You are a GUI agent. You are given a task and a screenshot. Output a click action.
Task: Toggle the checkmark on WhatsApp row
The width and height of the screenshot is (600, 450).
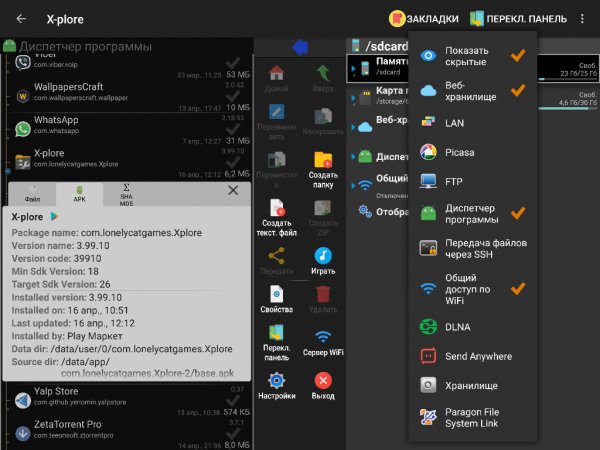pyautogui.click(x=233, y=129)
